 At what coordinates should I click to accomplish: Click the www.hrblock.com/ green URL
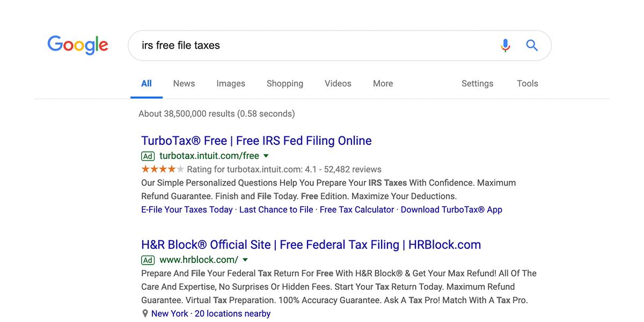199,260
